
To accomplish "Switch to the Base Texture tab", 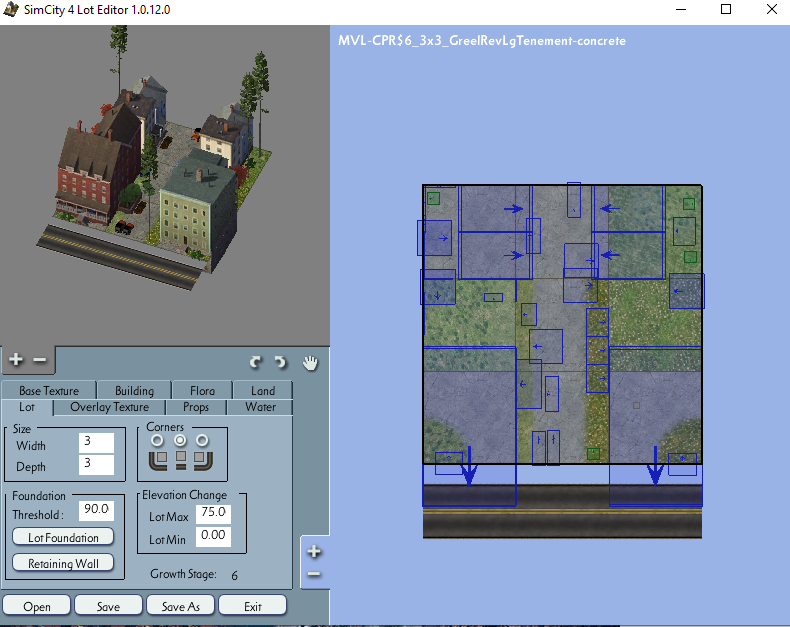I will [x=49, y=391].
